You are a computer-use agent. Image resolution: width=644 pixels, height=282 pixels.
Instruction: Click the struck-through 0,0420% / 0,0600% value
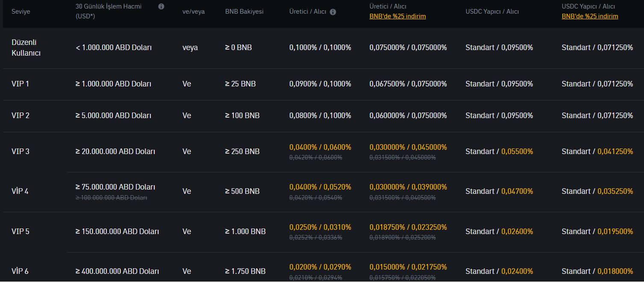316,157
